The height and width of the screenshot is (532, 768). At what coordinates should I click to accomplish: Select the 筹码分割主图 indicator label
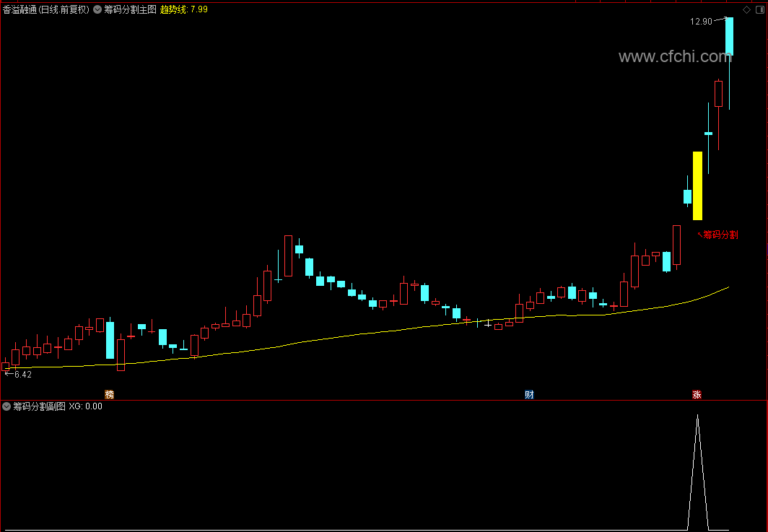(130, 9)
